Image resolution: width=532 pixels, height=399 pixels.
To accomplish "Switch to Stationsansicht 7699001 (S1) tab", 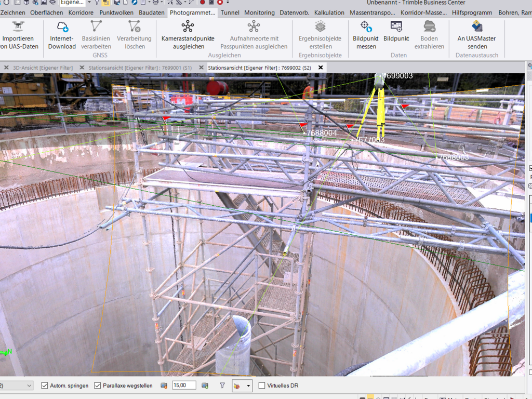I will (140, 68).
